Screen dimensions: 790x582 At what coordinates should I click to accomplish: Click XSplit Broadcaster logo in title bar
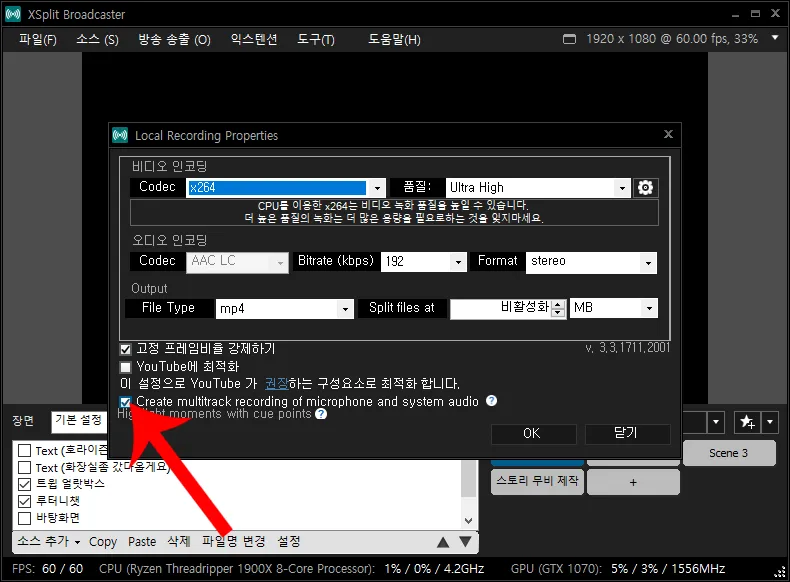(13, 14)
